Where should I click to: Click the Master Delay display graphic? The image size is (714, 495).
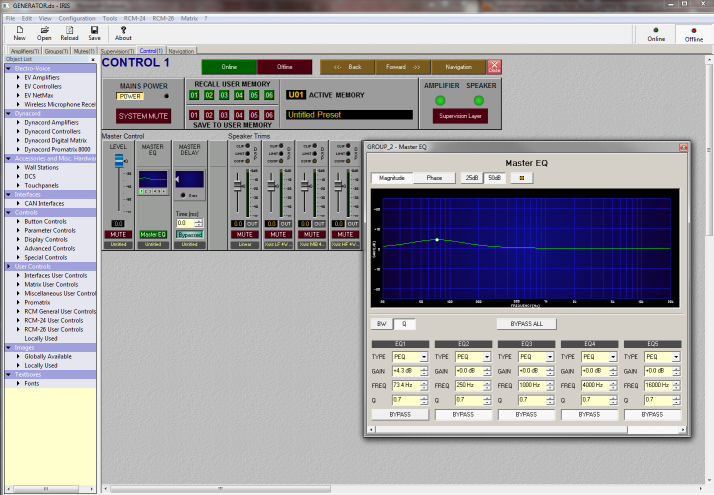click(x=189, y=179)
